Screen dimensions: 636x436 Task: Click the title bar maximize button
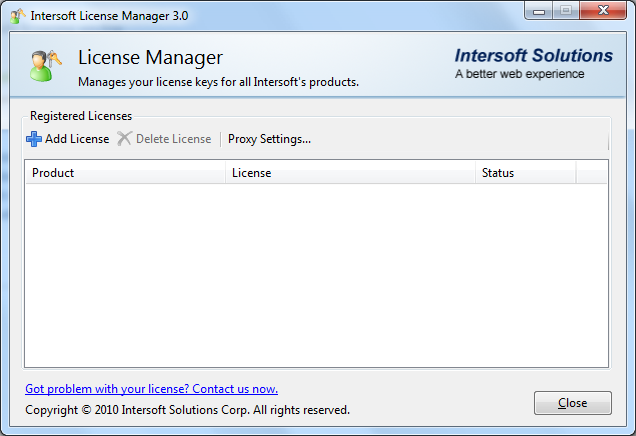565,13
